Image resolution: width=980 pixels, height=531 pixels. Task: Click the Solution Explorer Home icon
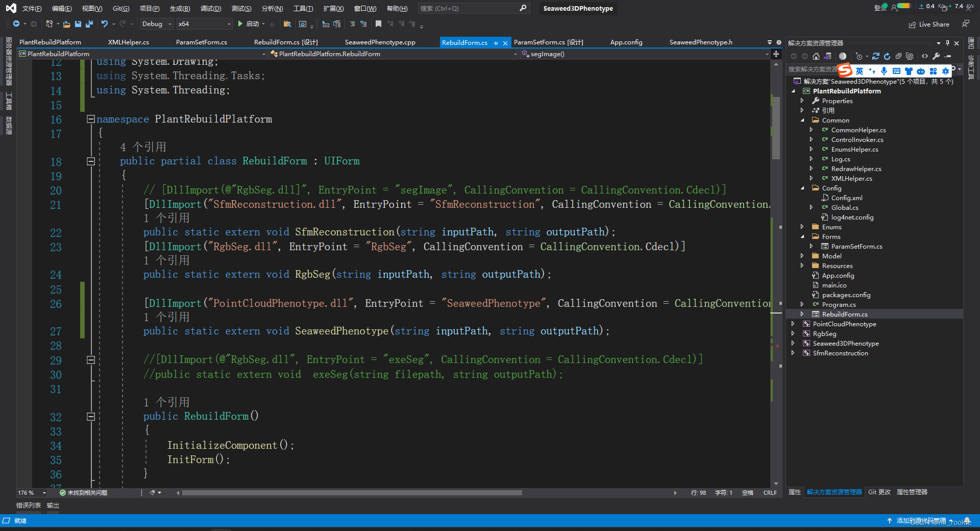816,56
